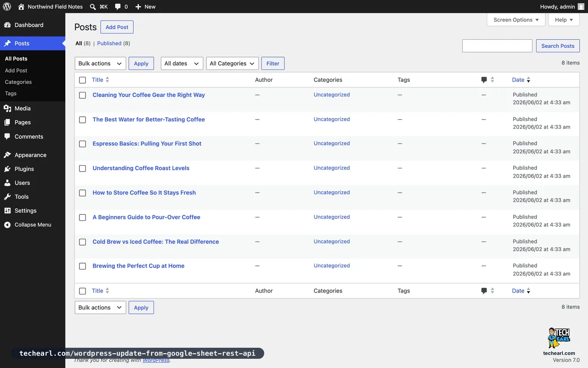Tick the Cold Brew vs Iced Coffee checkbox
588x368 pixels.
(x=83, y=242)
